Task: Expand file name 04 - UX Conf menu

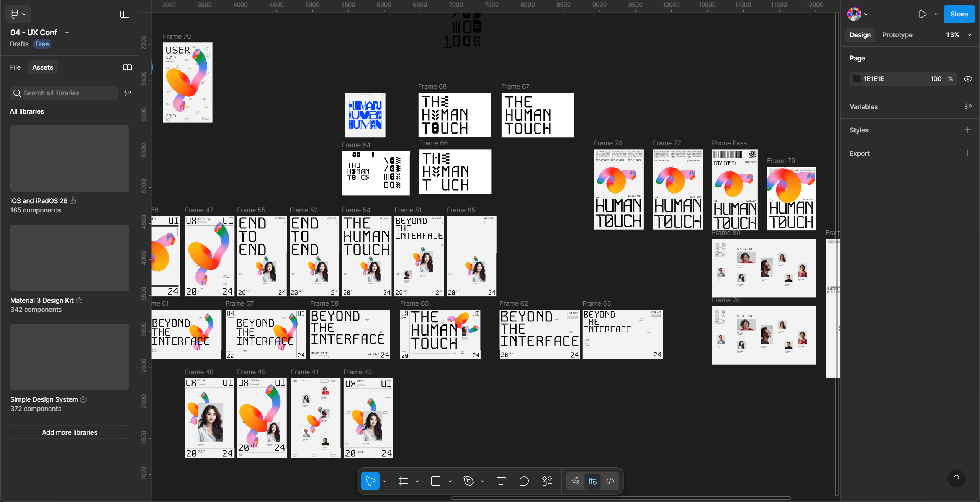Action: (x=67, y=33)
